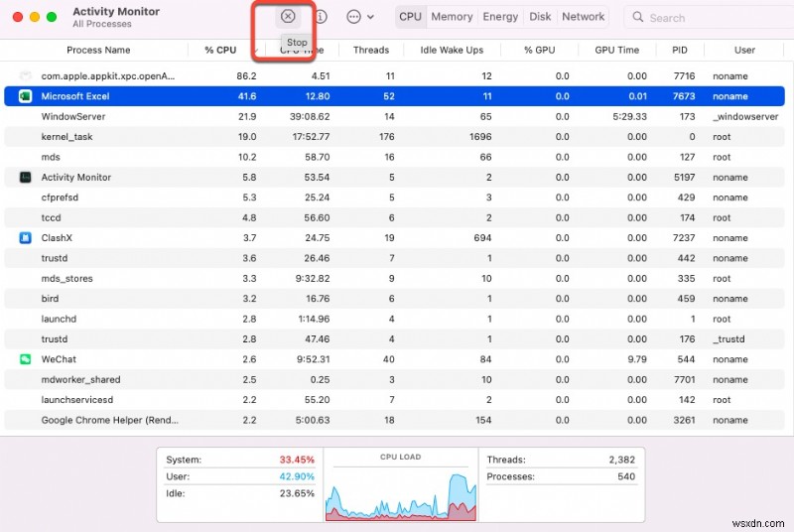This screenshot has height=532, width=794.
Task: Click the Threads 2,382 statistic
Action: 561,460
